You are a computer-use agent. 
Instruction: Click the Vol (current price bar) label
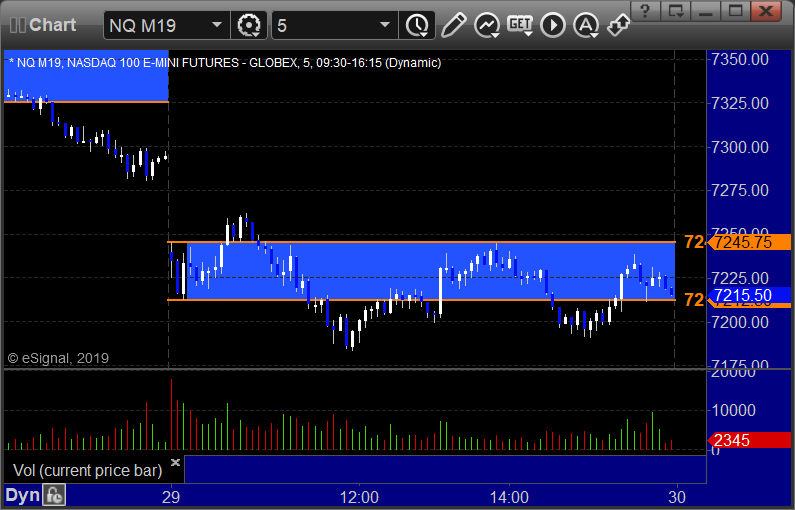[x=88, y=470]
